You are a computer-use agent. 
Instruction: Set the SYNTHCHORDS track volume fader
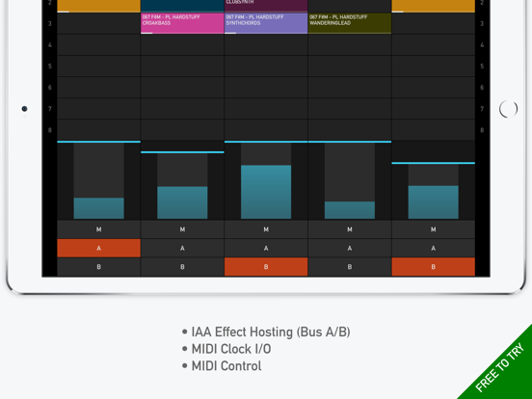266,180
